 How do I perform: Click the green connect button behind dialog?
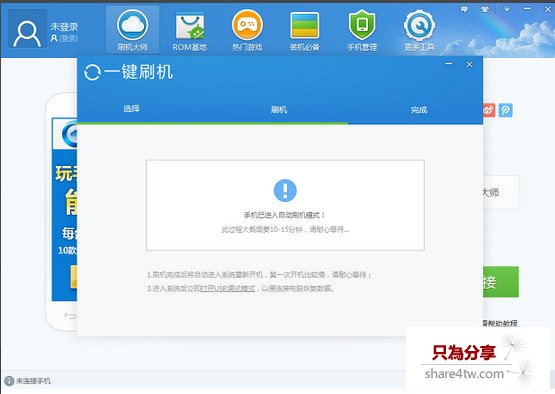pyautogui.click(x=501, y=282)
